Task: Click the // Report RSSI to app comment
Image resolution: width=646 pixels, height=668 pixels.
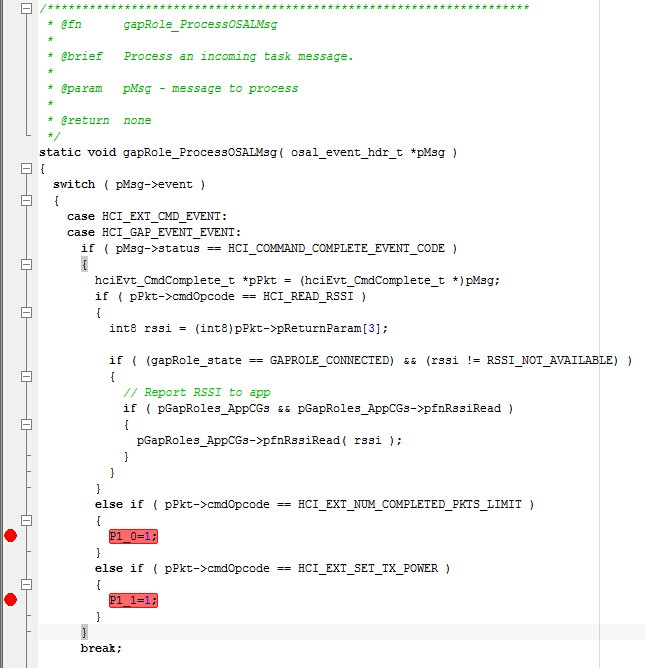Action: [197, 392]
